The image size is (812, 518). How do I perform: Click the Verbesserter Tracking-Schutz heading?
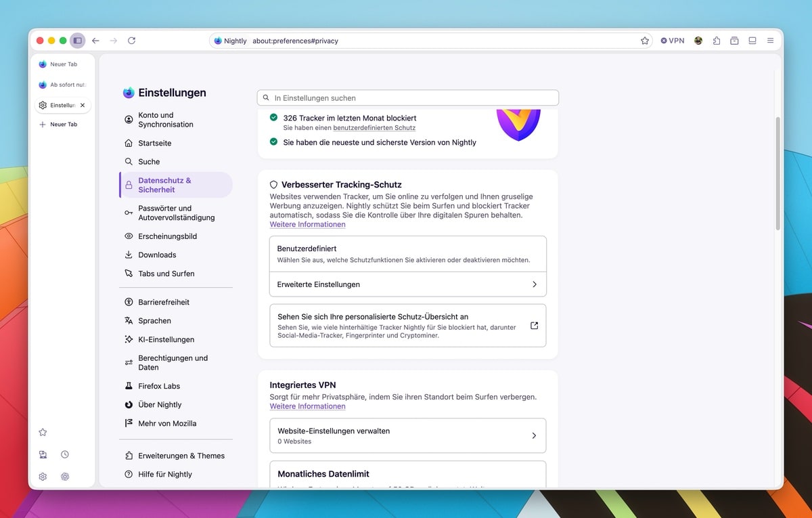coord(342,184)
